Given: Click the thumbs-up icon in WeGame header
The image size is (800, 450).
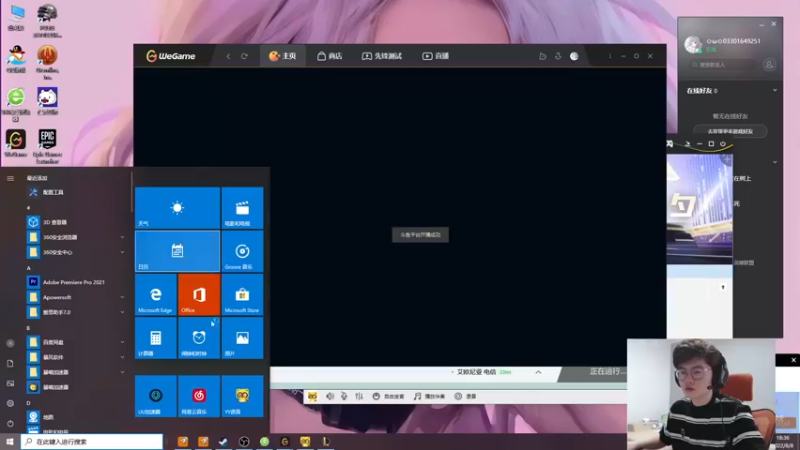Looking at the screenshot, I should 542,56.
